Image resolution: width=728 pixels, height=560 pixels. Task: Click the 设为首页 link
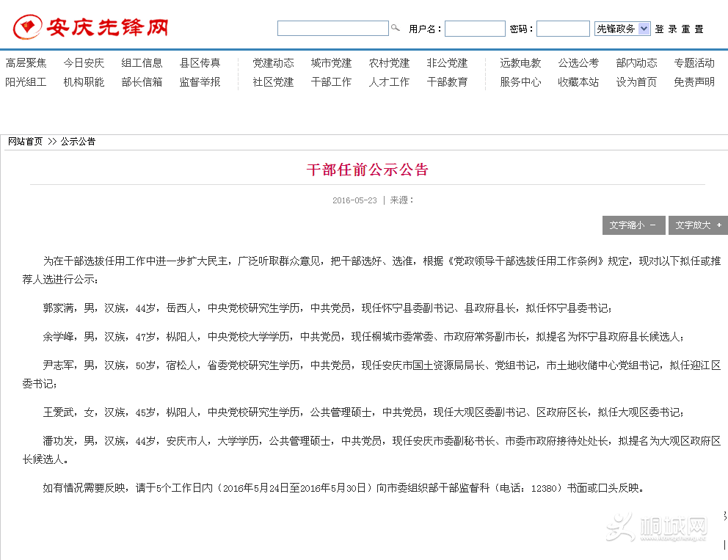pyautogui.click(x=636, y=82)
